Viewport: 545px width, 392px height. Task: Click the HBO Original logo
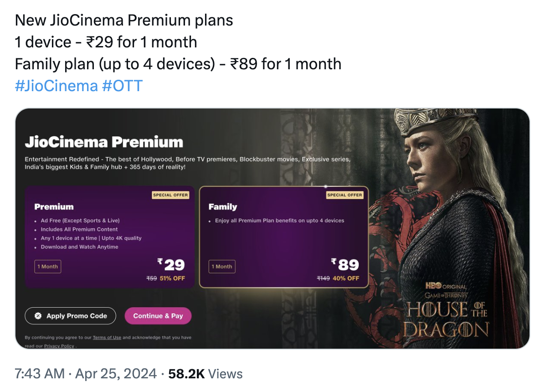[446, 286]
